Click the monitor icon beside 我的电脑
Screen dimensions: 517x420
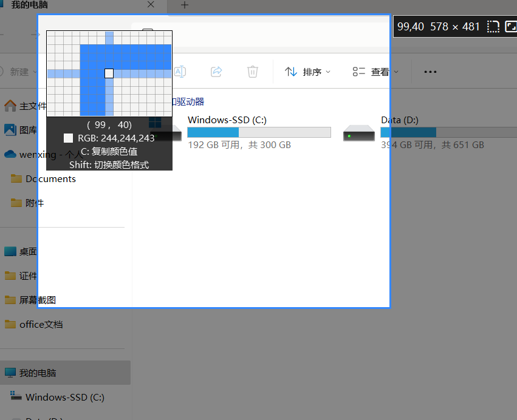pos(10,373)
